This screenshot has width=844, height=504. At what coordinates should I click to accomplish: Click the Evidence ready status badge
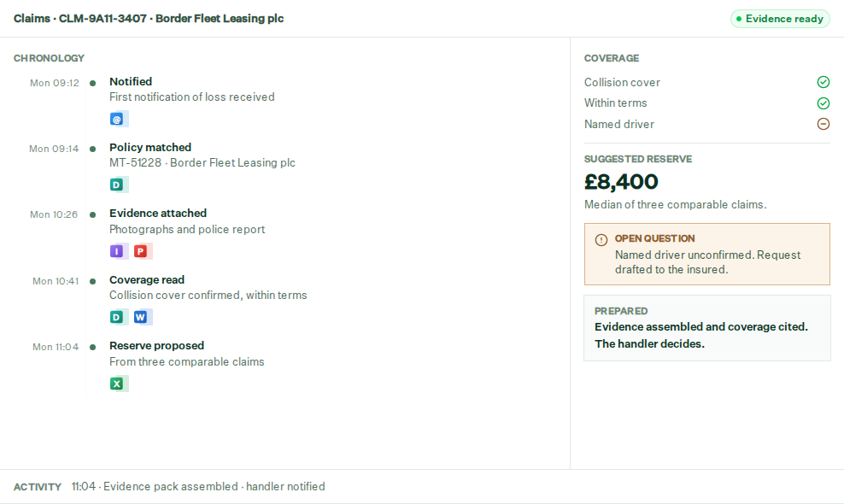(x=780, y=19)
